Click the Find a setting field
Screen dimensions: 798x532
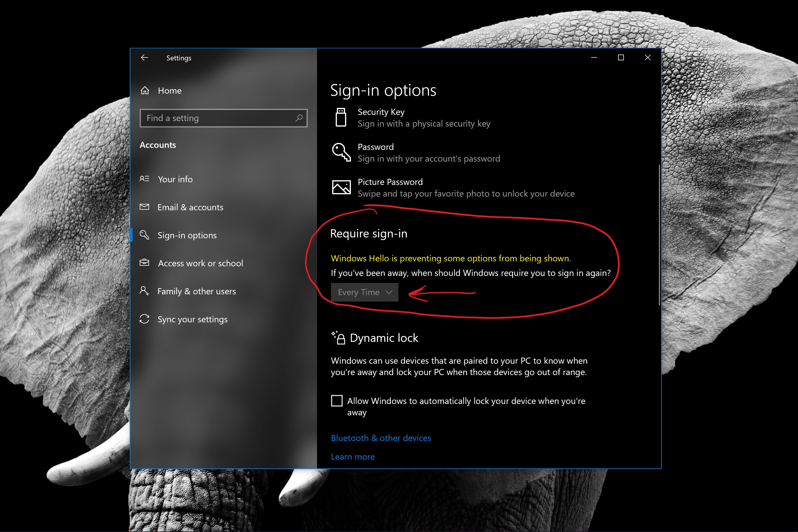click(x=217, y=118)
